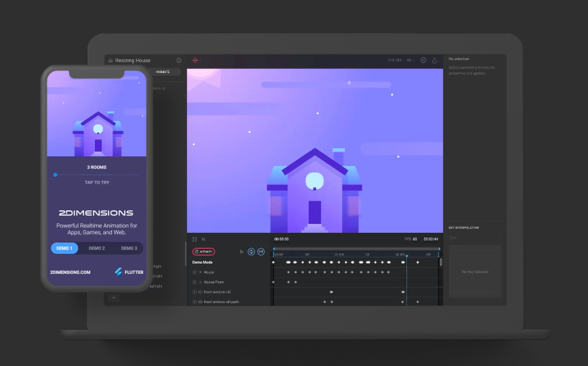Image resolution: width=588 pixels, height=366 pixels.
Task: Select the first Demo Mode keyframe
Action: 273,262
